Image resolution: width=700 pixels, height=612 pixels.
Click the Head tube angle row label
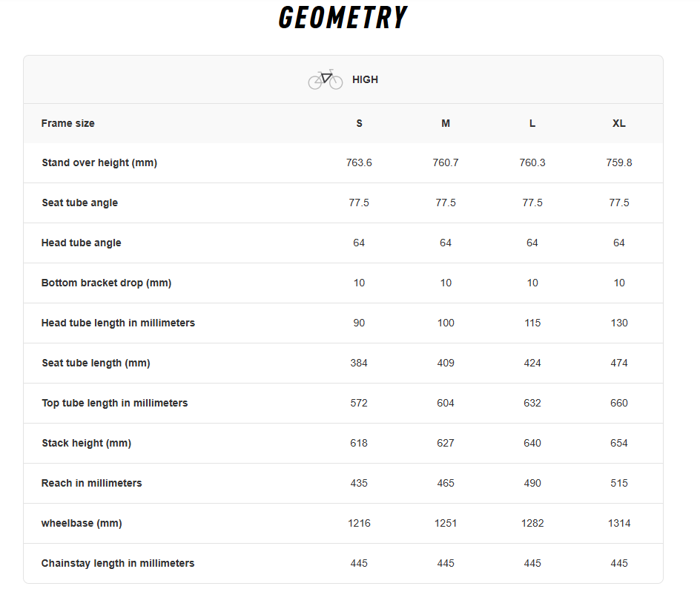(82, 243)
